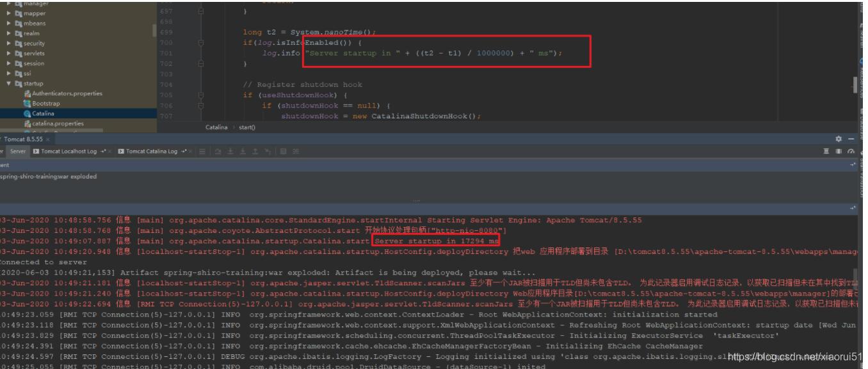This screenshot has width=868, height=369.
Task: Click the startup package folder icon
Action: point(19,84)
